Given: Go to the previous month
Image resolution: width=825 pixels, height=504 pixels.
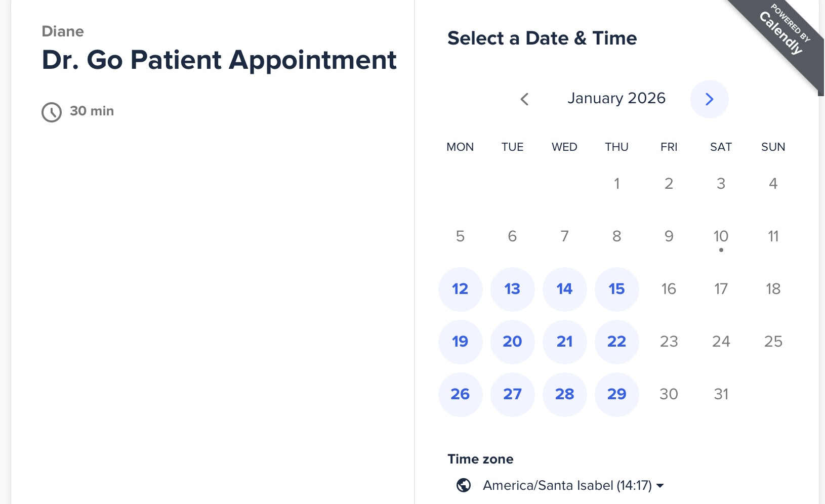Looking at the screenshot, I should 525,99.
